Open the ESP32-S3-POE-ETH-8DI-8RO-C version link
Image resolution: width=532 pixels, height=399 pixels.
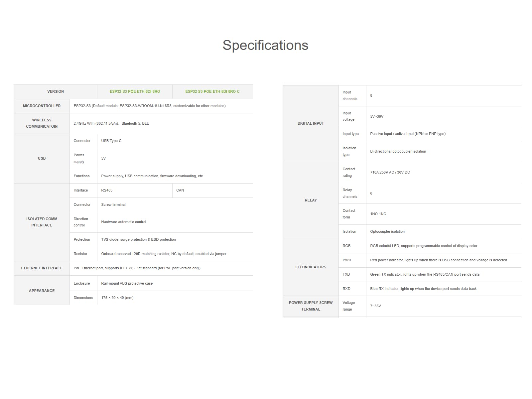click(212, 91)
